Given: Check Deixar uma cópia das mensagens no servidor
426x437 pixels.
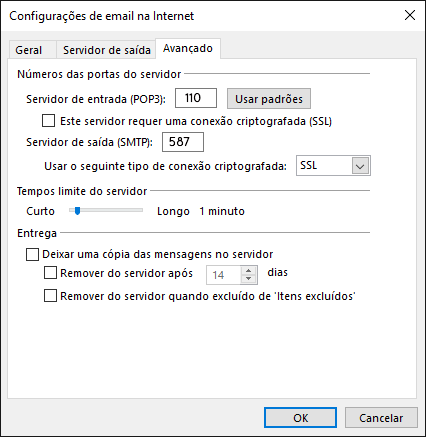Looking at the screenshot, I should tap(32, 254).
